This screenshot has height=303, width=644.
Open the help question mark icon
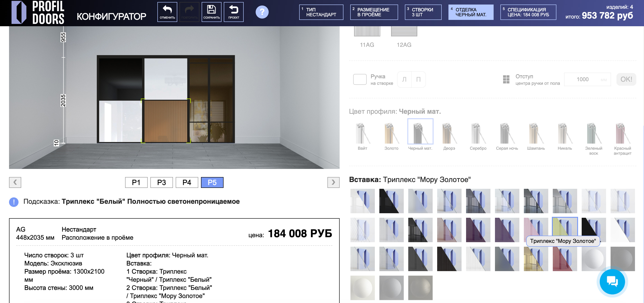(262, 12)
